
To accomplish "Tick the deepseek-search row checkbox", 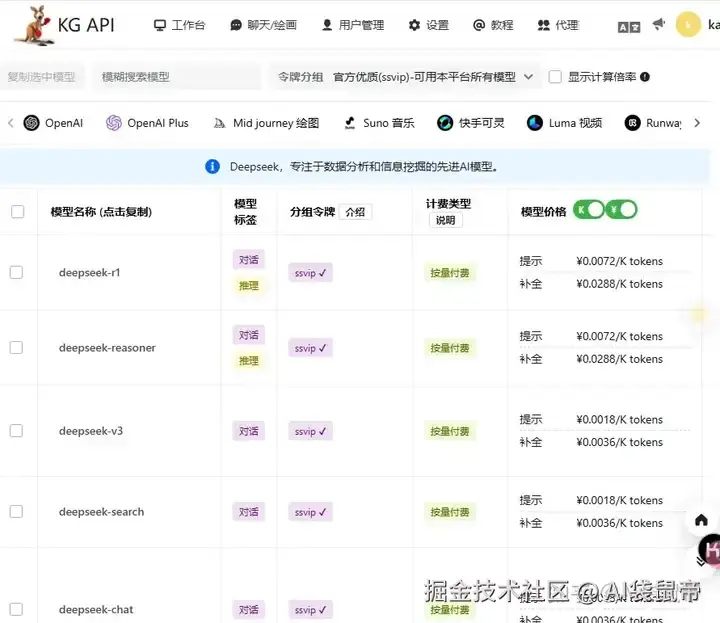I will tap(17, 511).
